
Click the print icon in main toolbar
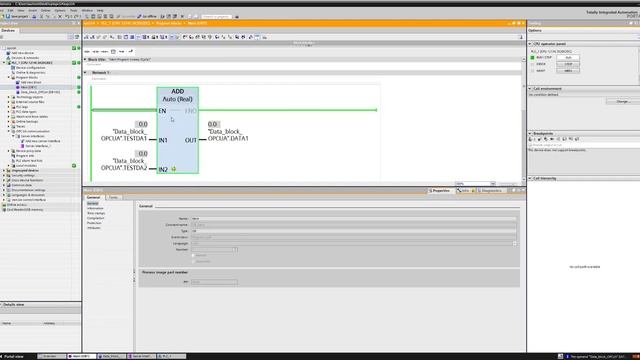[34, 16]
